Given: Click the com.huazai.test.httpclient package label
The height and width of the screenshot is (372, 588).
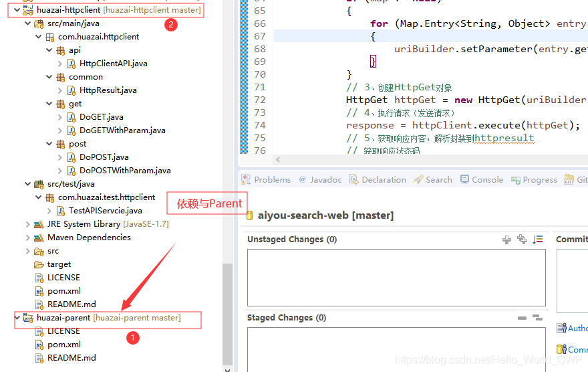Looking at the screenshot, I should (106, 197).
